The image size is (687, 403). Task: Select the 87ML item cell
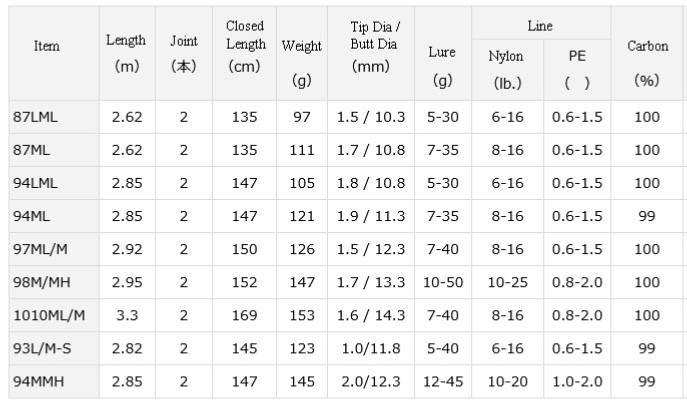pyautogui.click(x=54, y=150)
